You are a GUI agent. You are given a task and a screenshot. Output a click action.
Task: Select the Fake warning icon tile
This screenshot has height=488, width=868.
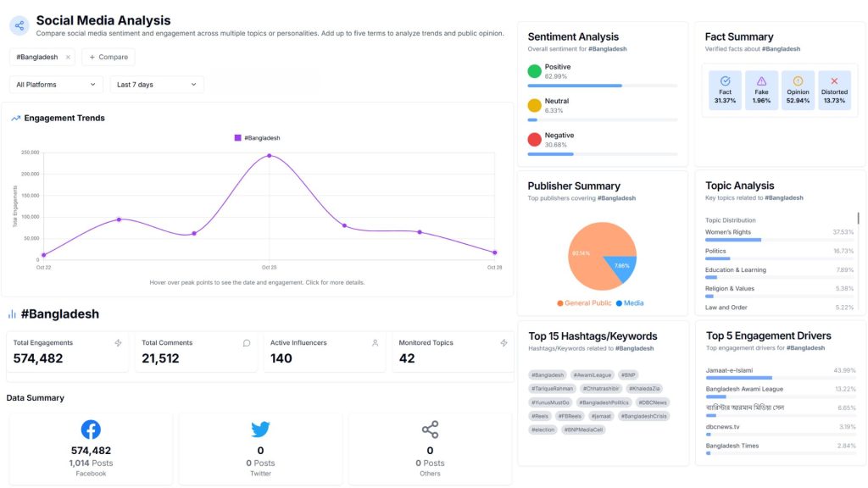click(761, 90)
